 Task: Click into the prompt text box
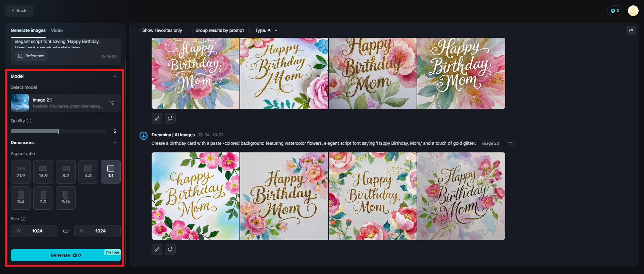(x=66, y=44)
